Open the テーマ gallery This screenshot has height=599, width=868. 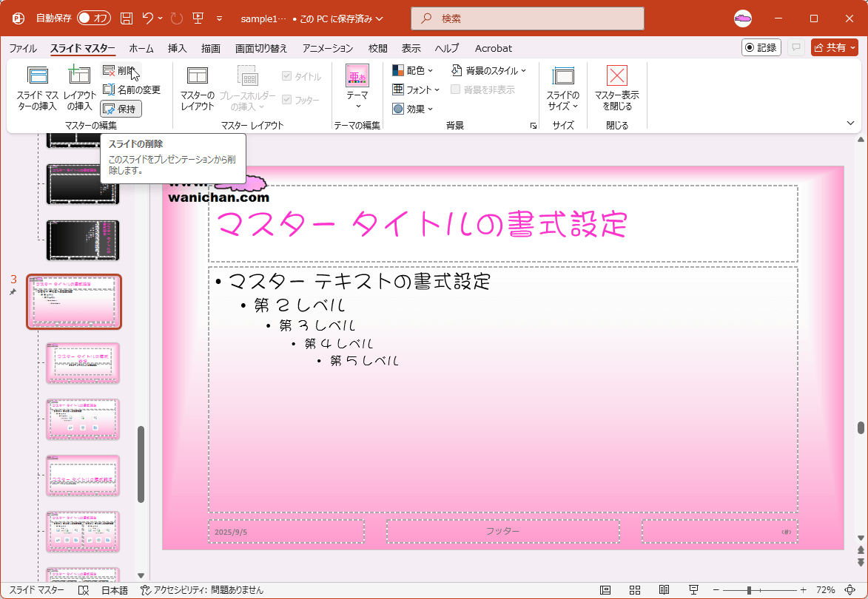(x=357, y=87)
